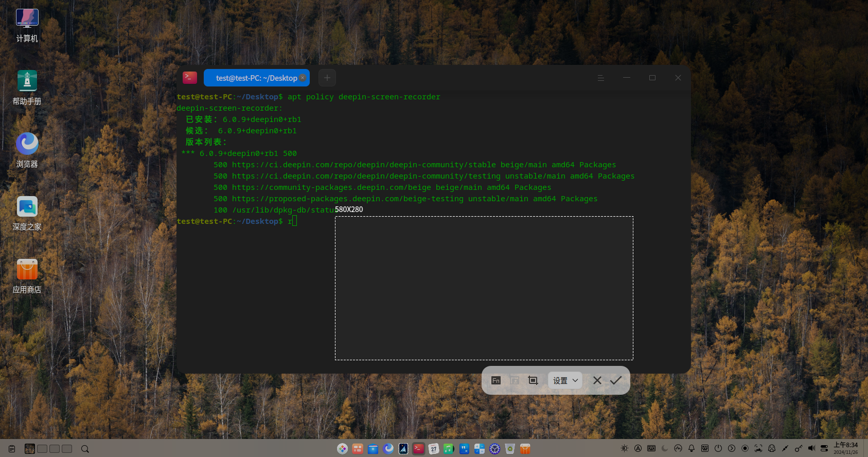Click 'apt policy deepin-screen-recorder' command text
The width and height of the screenshot is (868, 457).
click(364, 97)
